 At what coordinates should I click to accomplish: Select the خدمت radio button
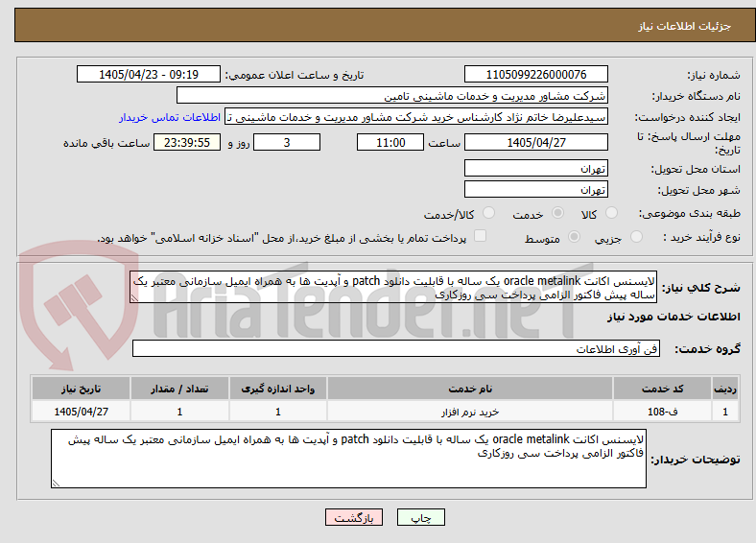click(557, 213)
